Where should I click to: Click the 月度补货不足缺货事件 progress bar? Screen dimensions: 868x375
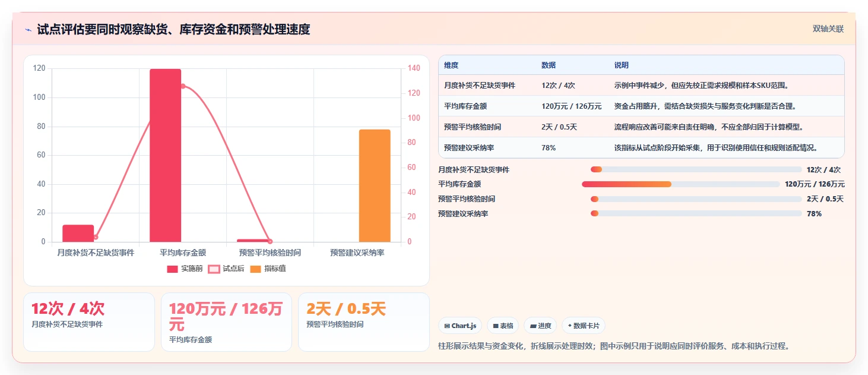click(696, 169)
